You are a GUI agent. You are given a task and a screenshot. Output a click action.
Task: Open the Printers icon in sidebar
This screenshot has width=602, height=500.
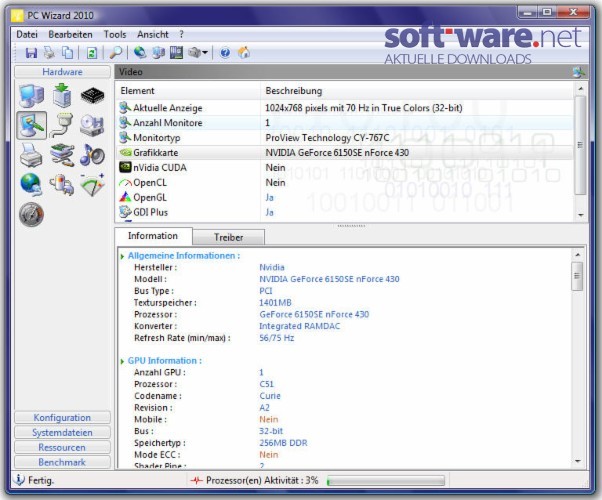click(31, 155)
